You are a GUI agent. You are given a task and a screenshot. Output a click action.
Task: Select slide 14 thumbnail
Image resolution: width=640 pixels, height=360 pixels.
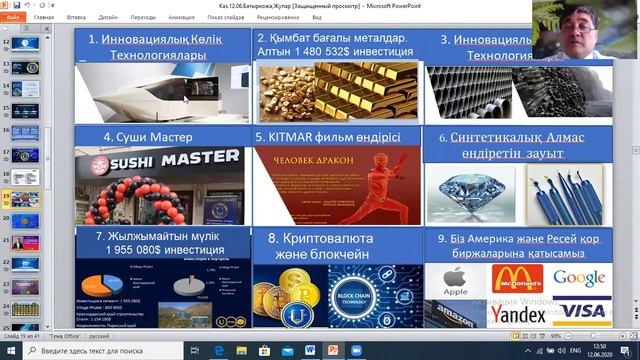coord(25,89)
